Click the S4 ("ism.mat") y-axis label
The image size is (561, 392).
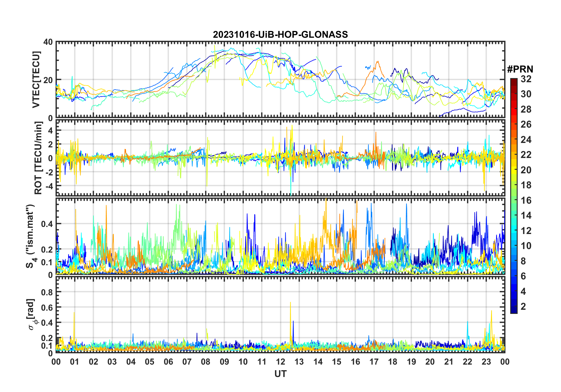(31, 236)
